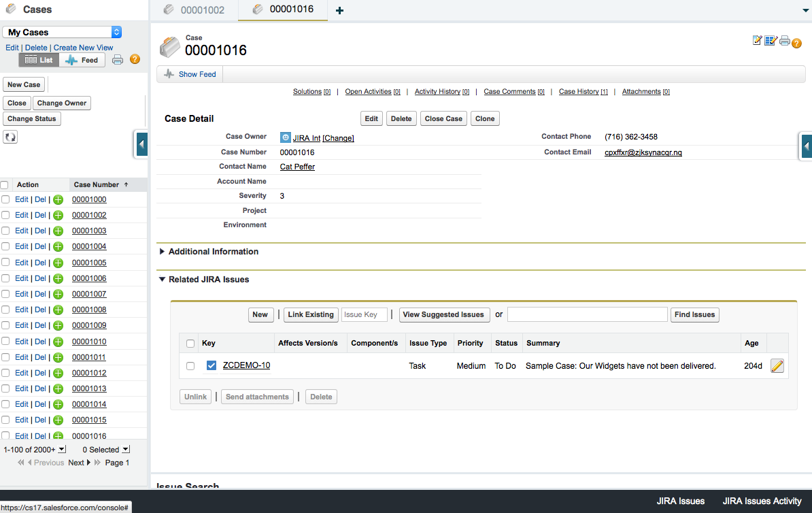
Task: Expand the Additional Information section
Action: (x=162, y=252)
